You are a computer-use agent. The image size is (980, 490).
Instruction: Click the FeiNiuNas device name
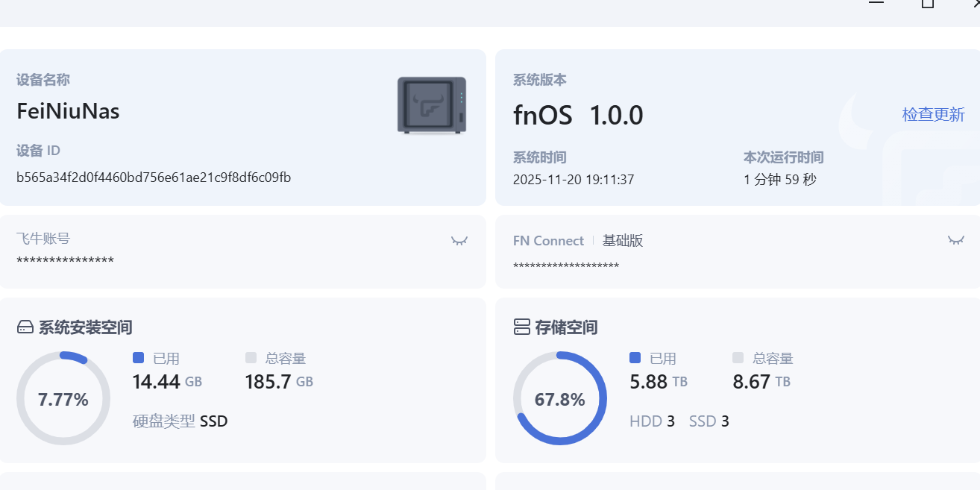coord(68,111)
